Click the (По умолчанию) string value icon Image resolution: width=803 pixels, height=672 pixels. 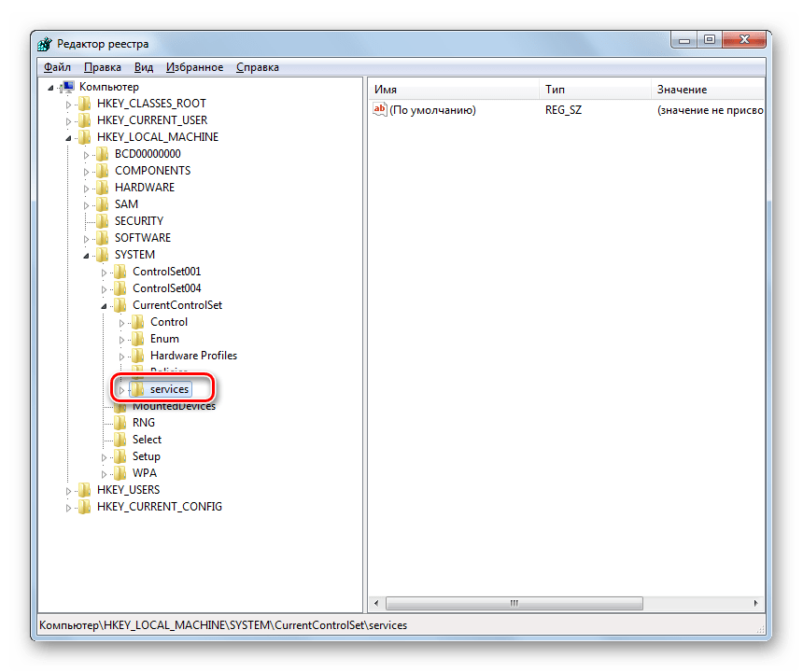click(379, 110)
